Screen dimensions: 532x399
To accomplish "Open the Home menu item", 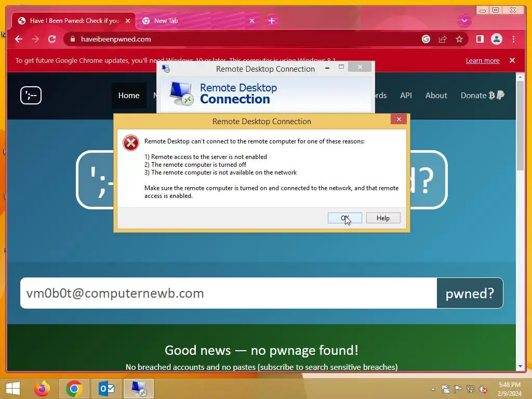I will [x=129, y=96].
